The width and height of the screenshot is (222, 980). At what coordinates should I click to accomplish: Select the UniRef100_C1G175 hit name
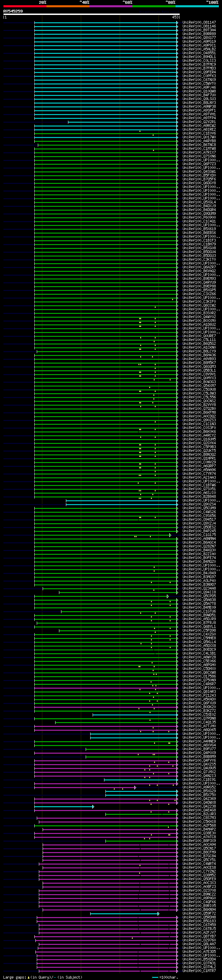(199, 535)
